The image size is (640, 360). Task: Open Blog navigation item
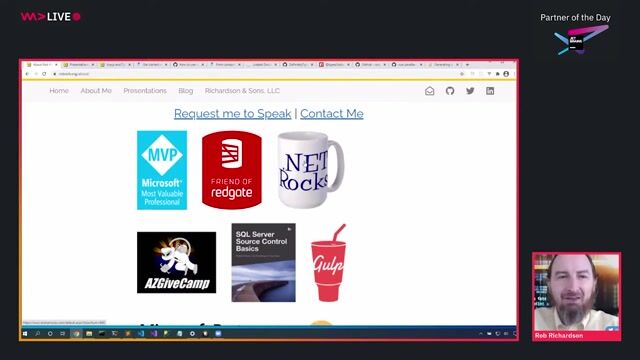pyautogui.click(x=186, y=91)
